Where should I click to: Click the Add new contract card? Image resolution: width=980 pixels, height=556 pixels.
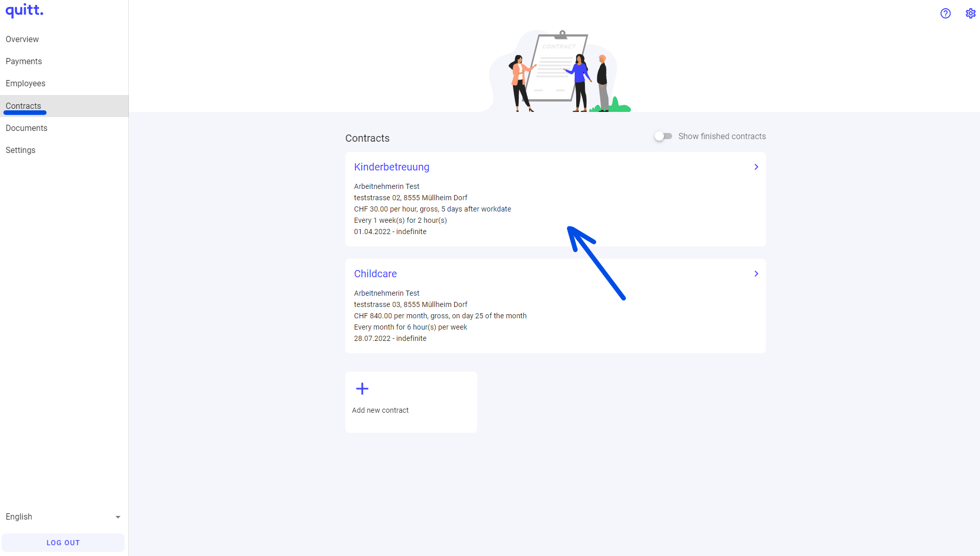click(x=410, y=402)
